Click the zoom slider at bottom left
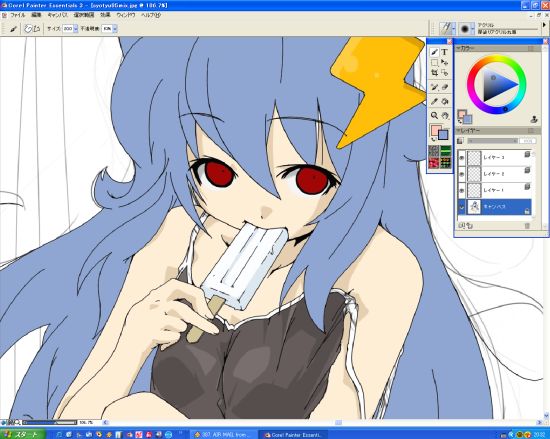The height and width of the screenshot is (439, 550). coord(49,423)
